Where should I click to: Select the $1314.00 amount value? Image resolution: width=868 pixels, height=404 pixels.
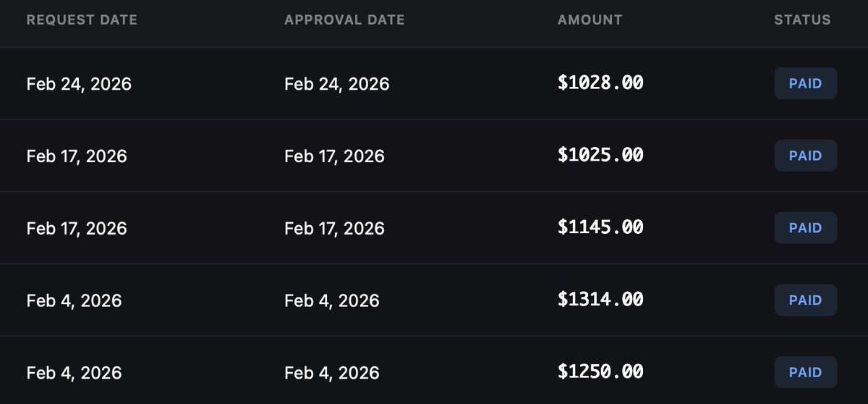point(600,300)
